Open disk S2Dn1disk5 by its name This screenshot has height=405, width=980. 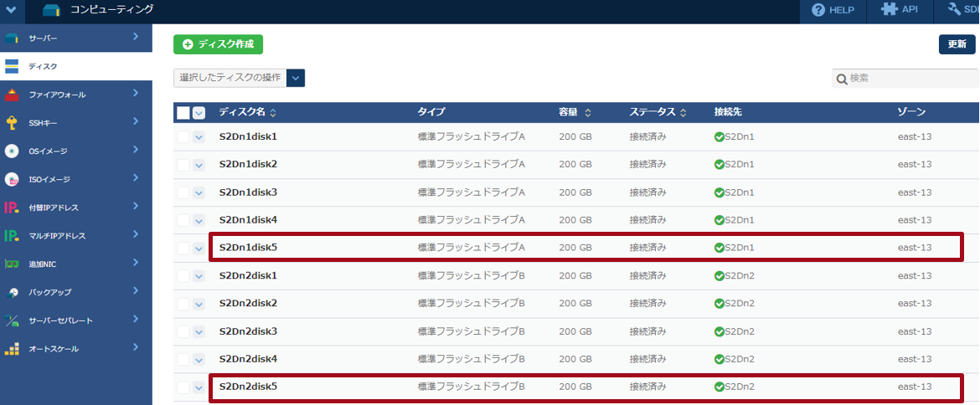[x=248, y=248]
